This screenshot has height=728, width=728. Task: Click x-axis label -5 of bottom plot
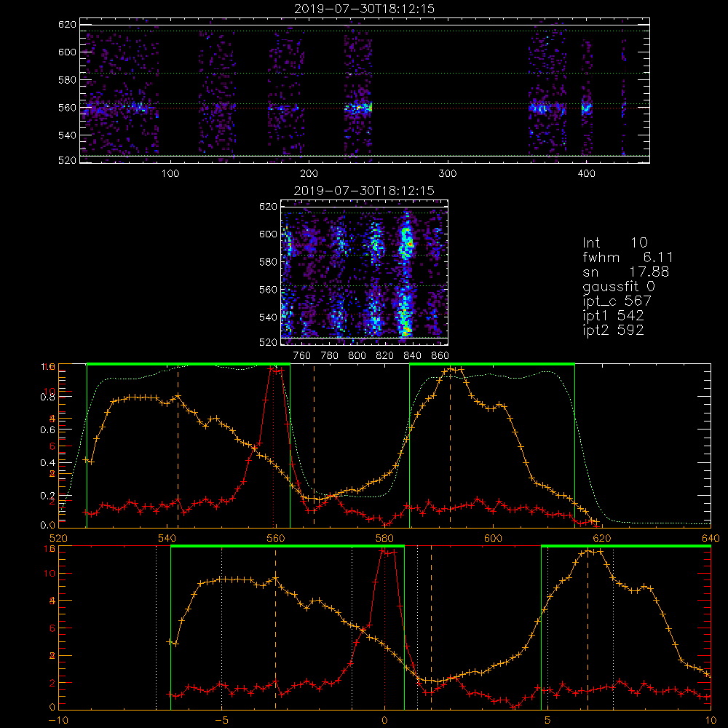click(221, 721)
